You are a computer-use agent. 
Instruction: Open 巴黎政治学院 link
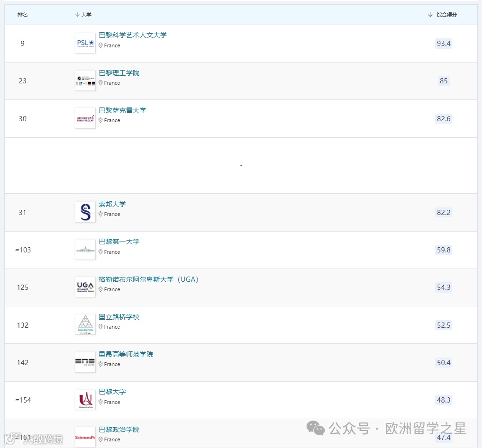(119, 430)
